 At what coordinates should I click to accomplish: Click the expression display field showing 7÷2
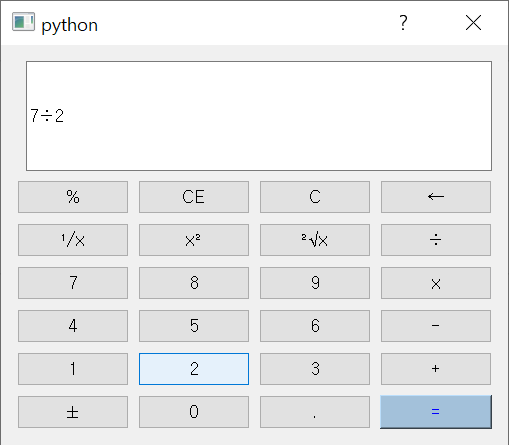(259, 116)
